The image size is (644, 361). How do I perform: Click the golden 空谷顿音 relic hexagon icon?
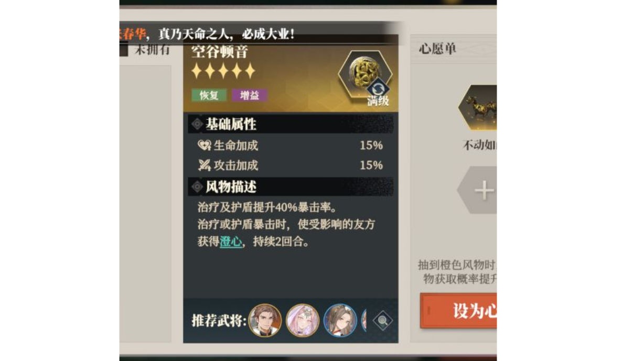(x=365, y=76)
